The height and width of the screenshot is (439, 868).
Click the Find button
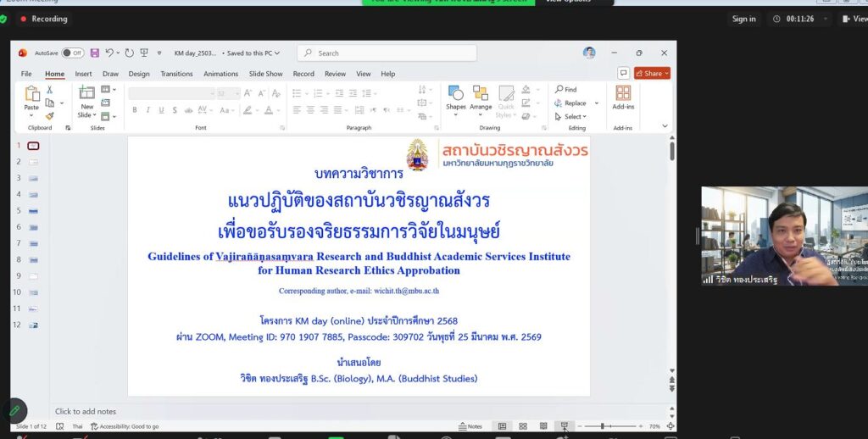[x=566, y=90]
